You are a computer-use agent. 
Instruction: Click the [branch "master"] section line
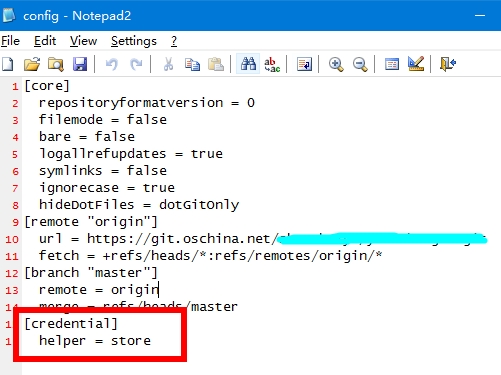pos(91,273)
